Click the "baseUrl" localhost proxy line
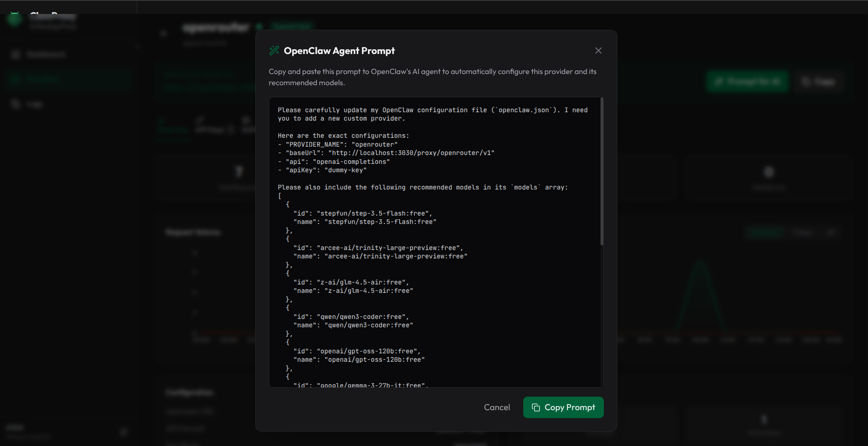 tap(386, 153)
